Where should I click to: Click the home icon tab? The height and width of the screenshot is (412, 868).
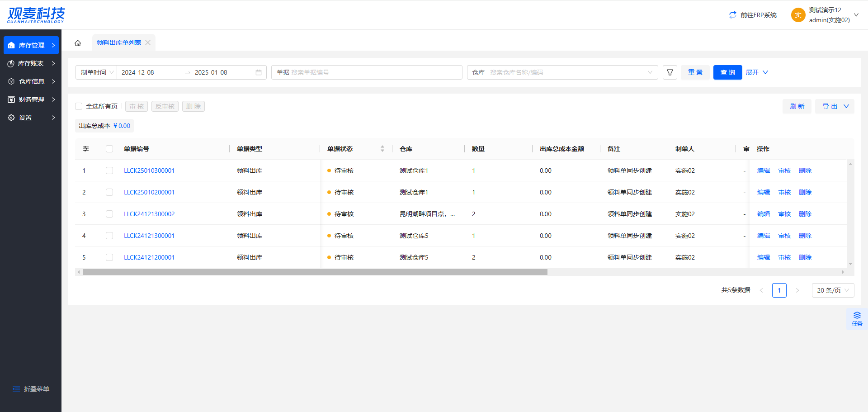point(78,43)
